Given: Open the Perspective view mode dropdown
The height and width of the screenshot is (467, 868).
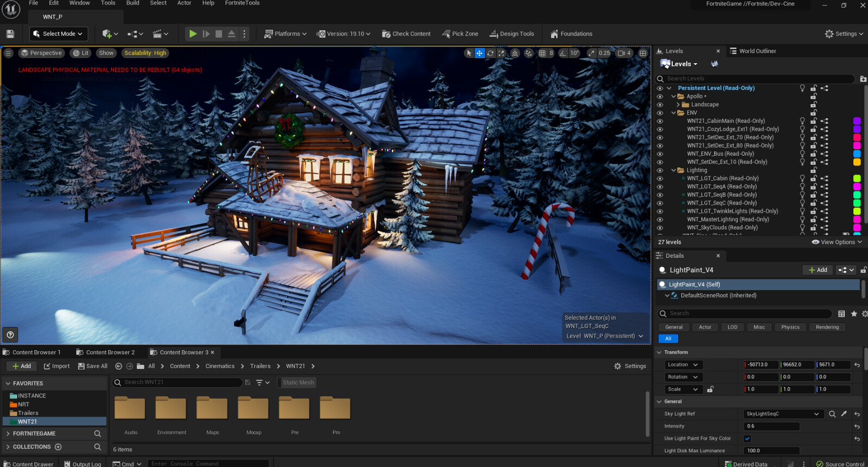Looking at the screenshot, I should click(42, 53).
